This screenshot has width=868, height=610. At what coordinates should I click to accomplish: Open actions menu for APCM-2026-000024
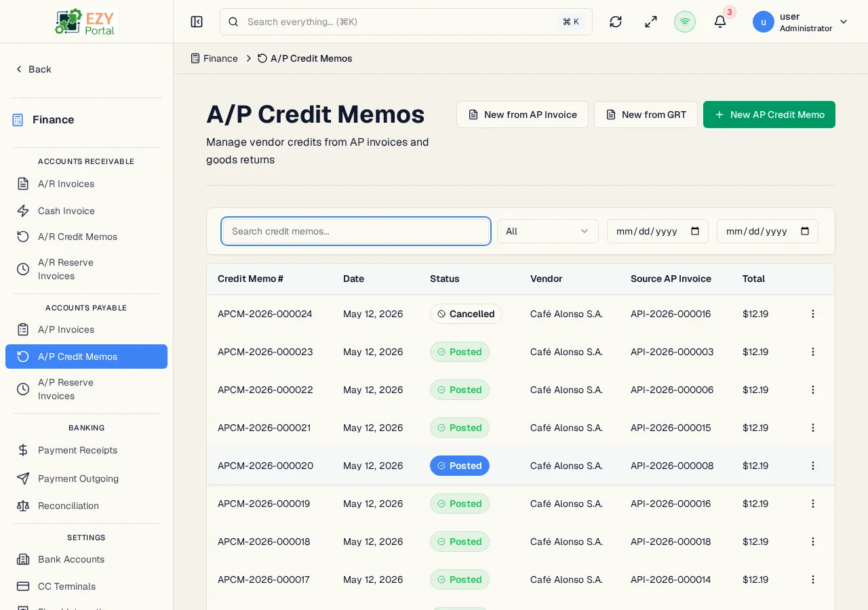(x=813, y=314)
